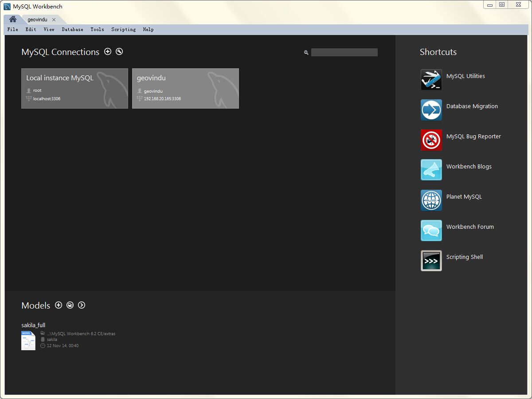Viewport: 532px width, 399px height.
Task: Click the root user text
Action: tap(37, 90)
